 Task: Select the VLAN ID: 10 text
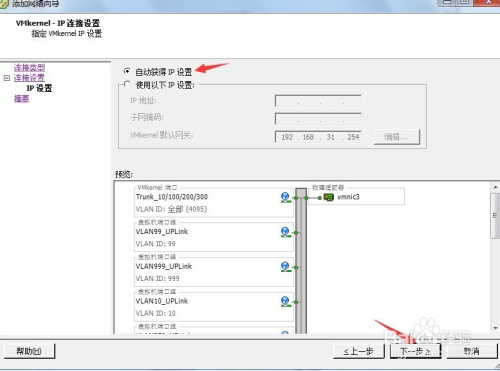click(x=155, y=313)
